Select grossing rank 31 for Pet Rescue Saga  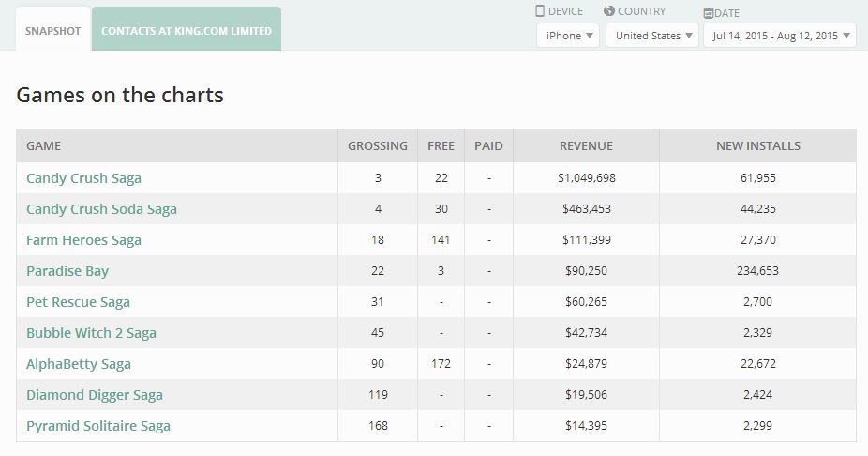point(378,302)
